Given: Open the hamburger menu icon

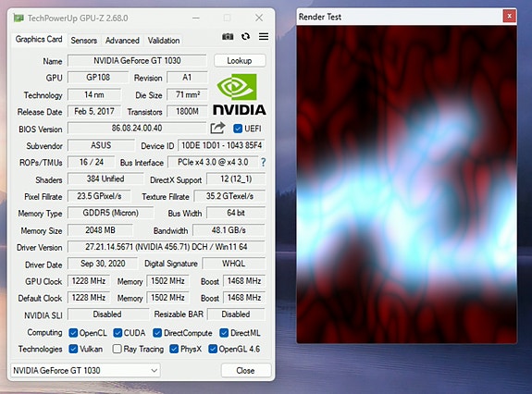Looking at the screenshot, I should coord(264,36).
